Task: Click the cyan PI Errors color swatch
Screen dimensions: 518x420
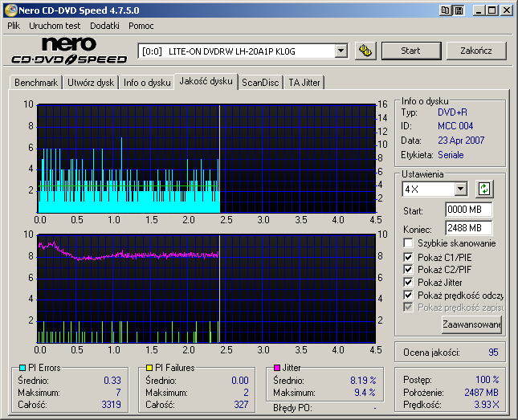Action: click(x=22, y=368)
